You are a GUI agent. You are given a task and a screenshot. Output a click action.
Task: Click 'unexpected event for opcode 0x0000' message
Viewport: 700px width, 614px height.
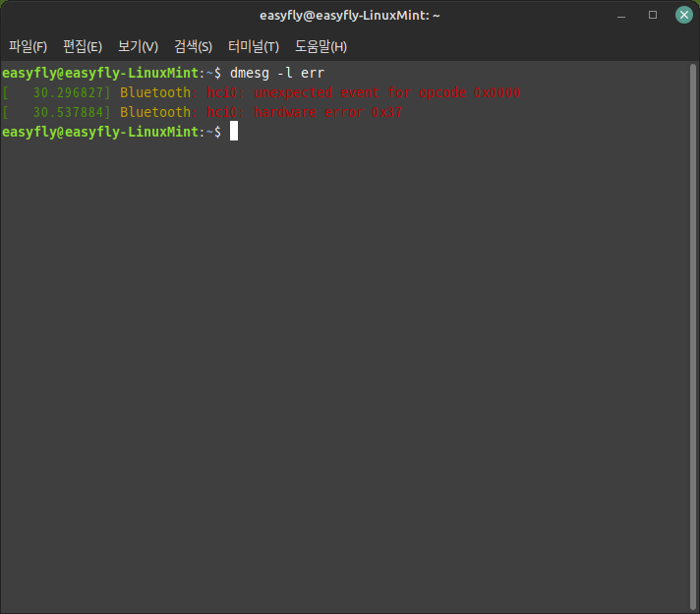click(387, 92)
